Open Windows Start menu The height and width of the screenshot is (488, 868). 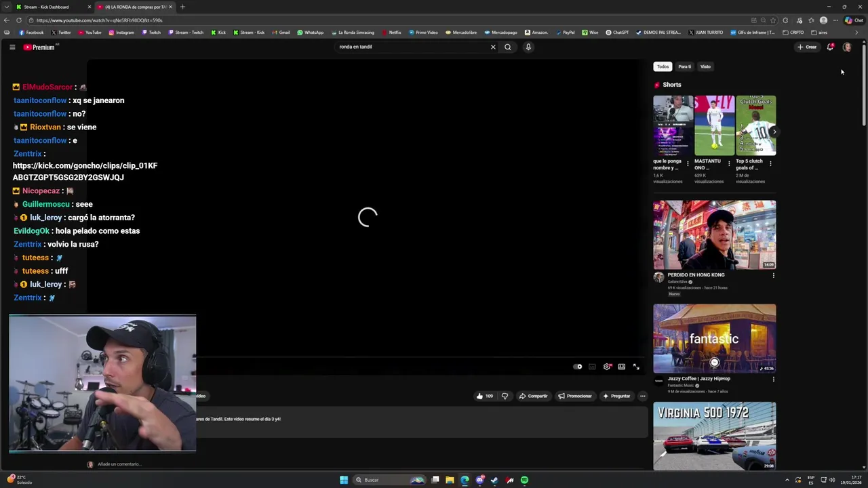pos(344,480)
